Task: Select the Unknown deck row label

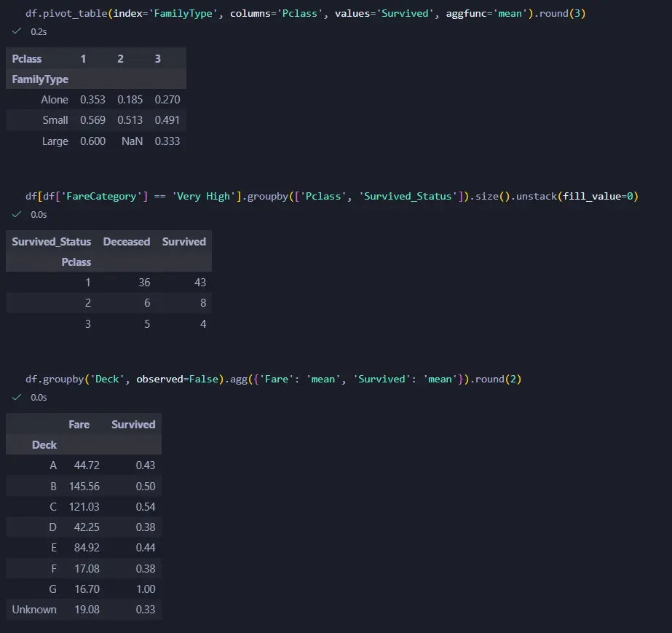Action: coord(34,610)
